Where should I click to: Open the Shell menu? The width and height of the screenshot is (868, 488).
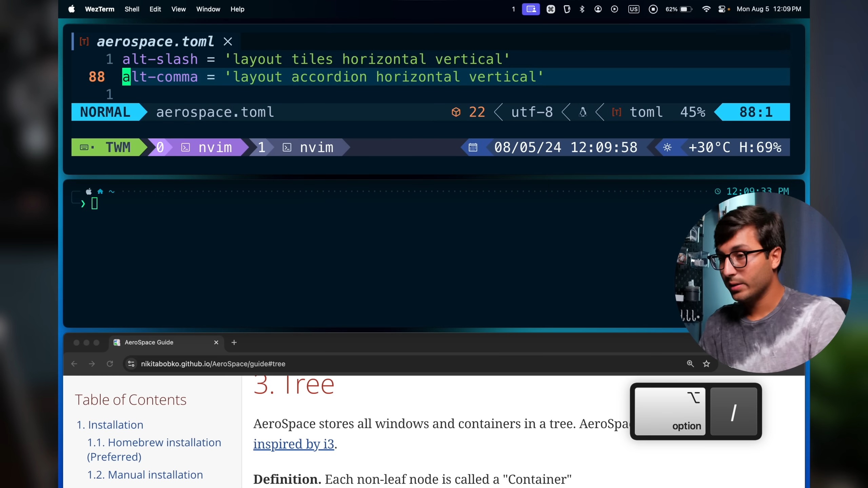click(132, 9)
